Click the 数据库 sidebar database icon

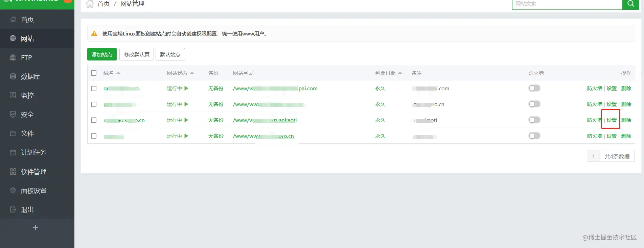click(x=13, y=76)
